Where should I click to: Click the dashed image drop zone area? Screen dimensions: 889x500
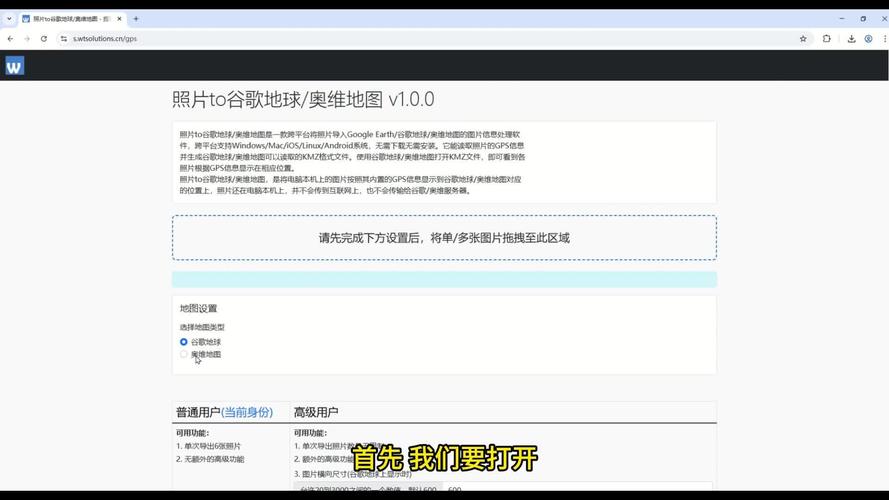pos(444,238)
